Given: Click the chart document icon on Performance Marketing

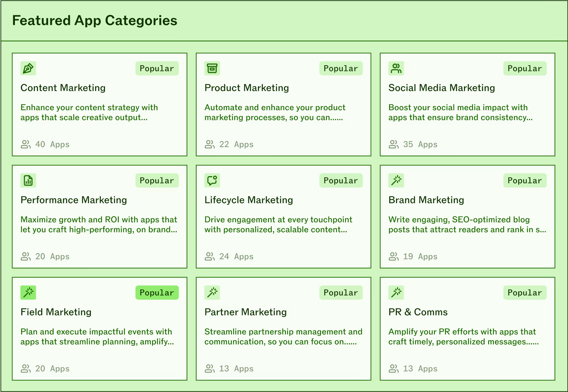Looking at the screenshot, I should pyautogui.click(x=28, y=180).
